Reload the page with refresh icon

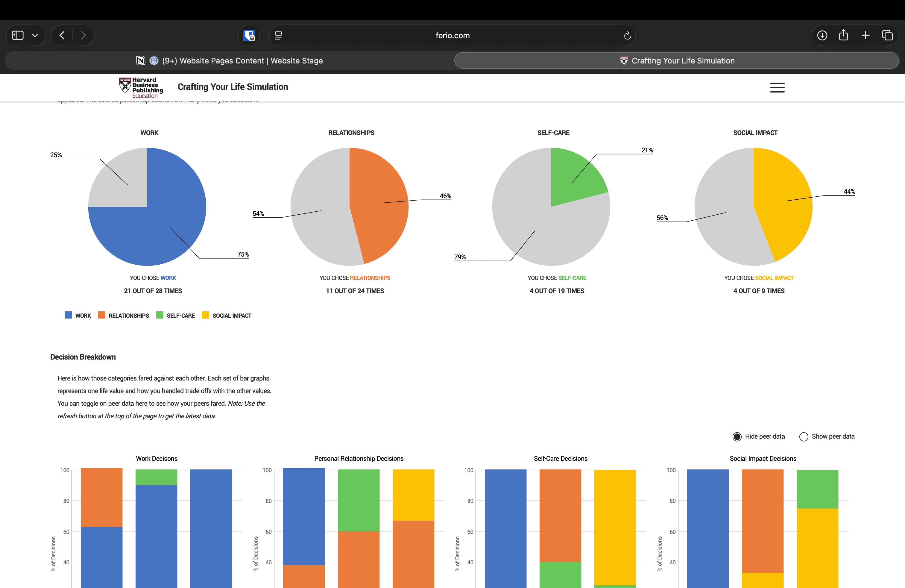click(627, 35)
